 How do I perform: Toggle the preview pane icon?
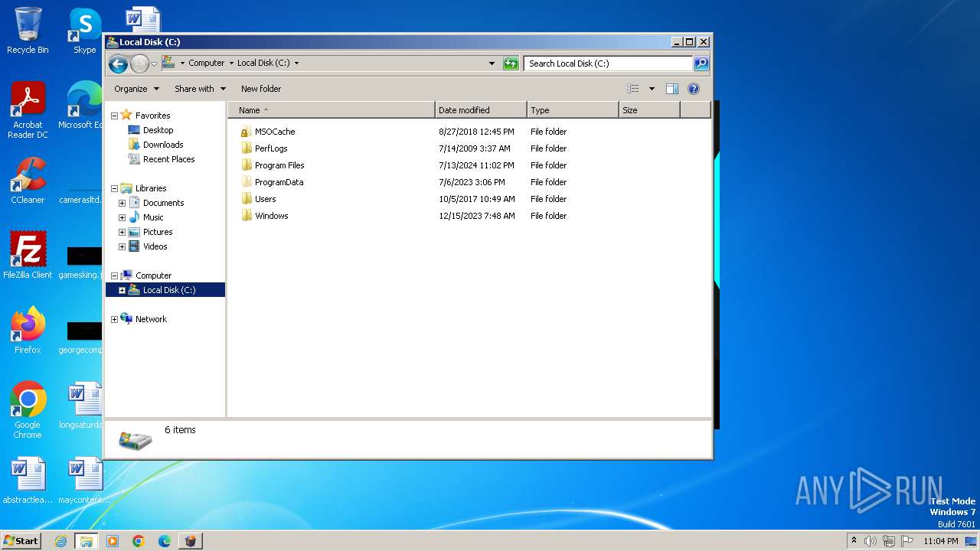click(672, 89)
